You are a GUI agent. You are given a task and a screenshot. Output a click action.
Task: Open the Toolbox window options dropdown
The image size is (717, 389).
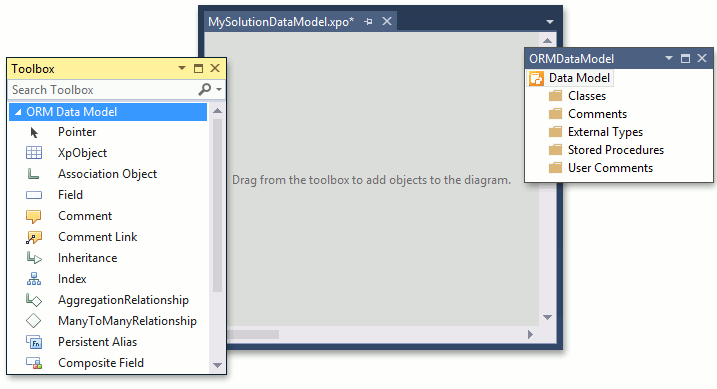point(182,68)
